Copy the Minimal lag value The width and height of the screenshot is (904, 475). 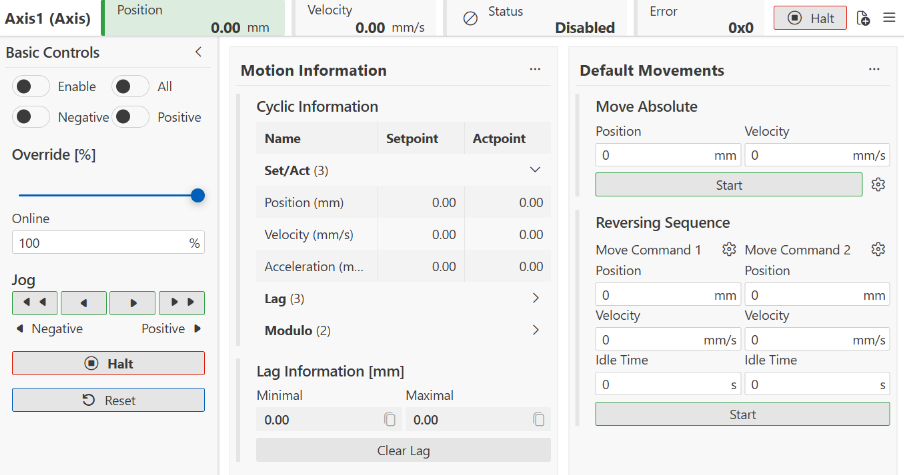tap(390, 420)
